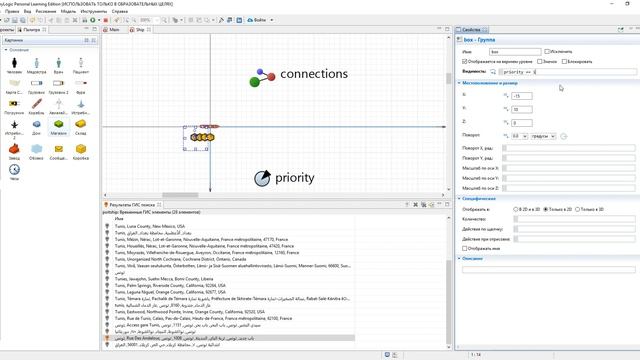Select the red Завод factory picture in the palette
The width and height of the screenshot is (640, 360).
point(14,149)
